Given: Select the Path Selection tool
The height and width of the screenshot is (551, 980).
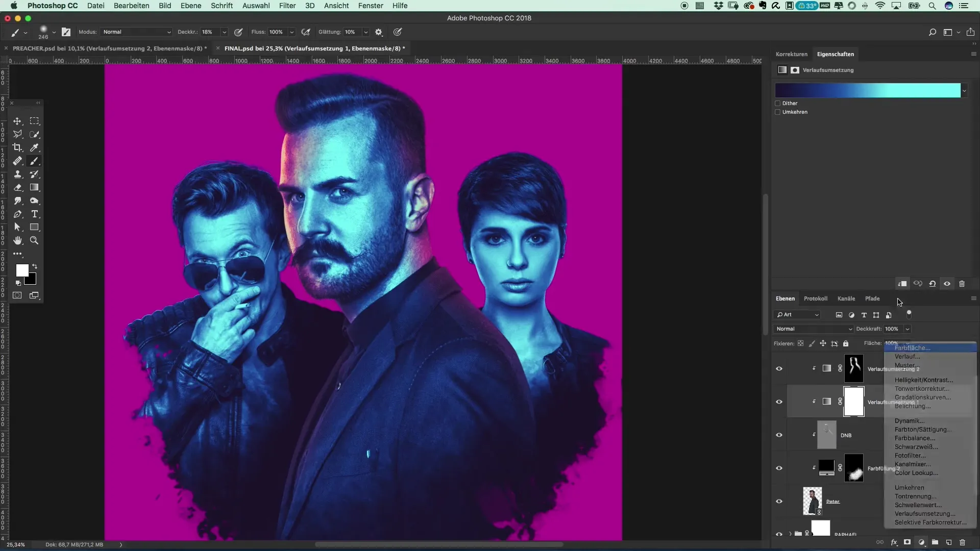Looking at the screenshot, I should pyautogui.click(x=17, y=227).
